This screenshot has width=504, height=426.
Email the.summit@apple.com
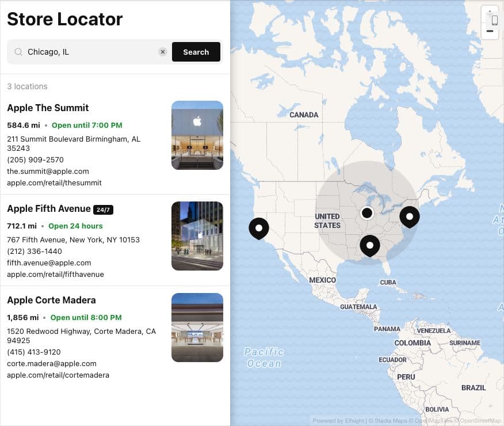click(x=48, y=172)
